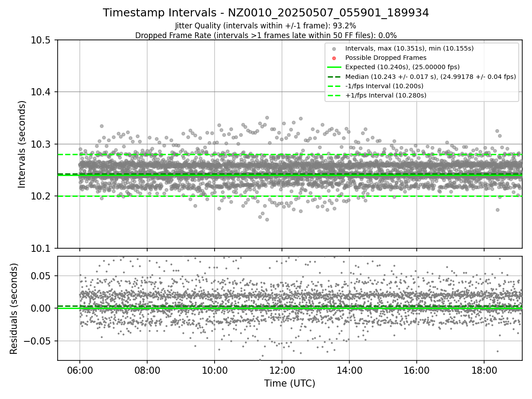Click the 12:00 time tick label

click(282, 370)
